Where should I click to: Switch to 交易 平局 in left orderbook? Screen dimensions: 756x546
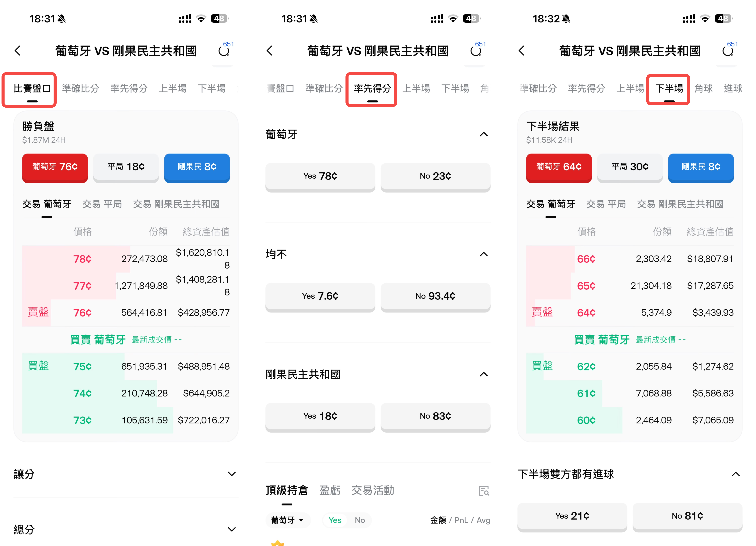coord(102,204)
